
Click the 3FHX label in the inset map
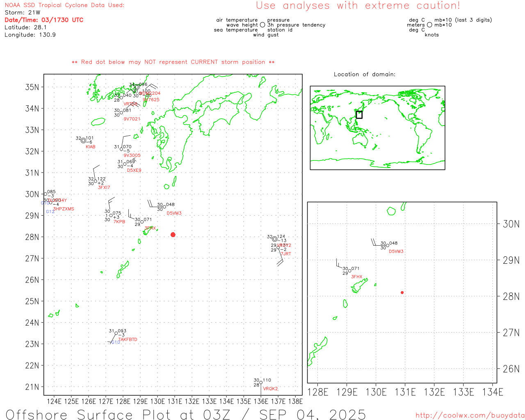click(x=357, y=277)
